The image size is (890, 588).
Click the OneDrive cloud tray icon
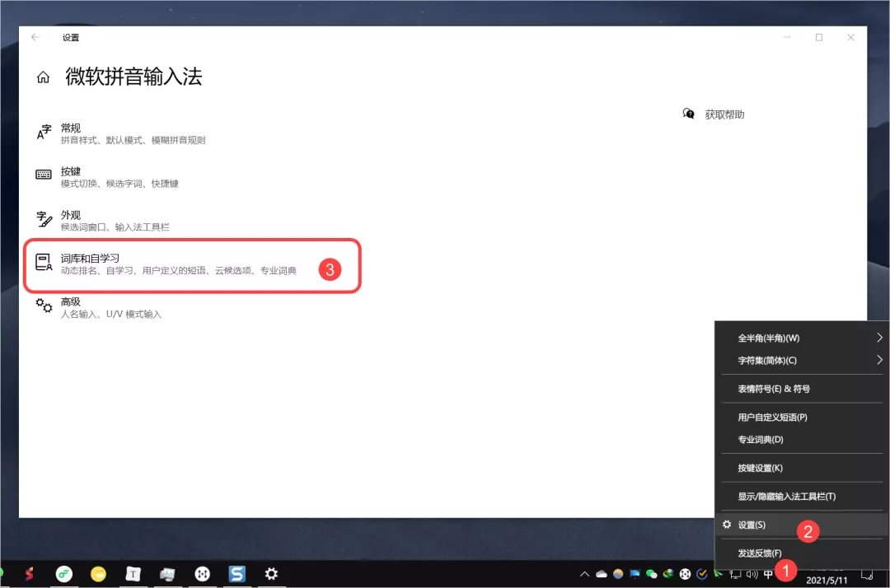(x=601, y=574)
